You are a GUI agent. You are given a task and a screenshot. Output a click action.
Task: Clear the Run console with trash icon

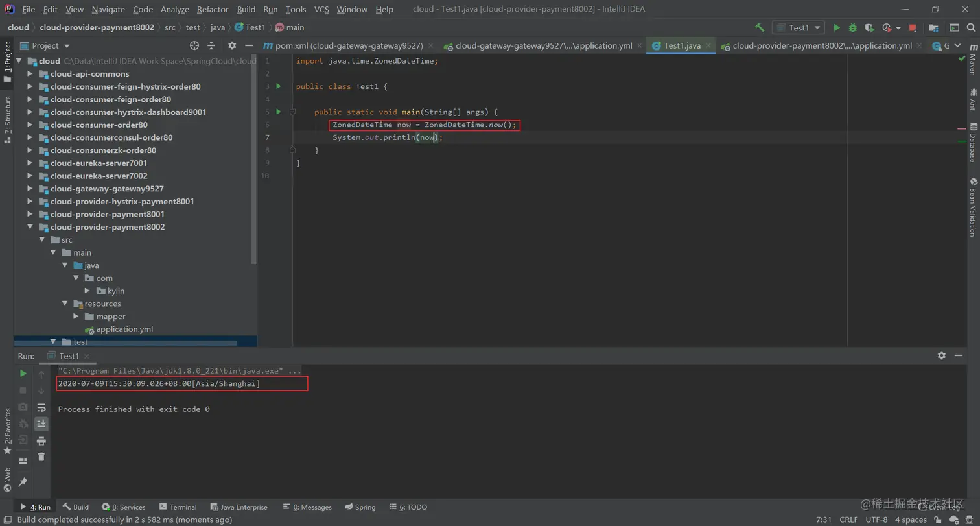click(x=41, y=457)
